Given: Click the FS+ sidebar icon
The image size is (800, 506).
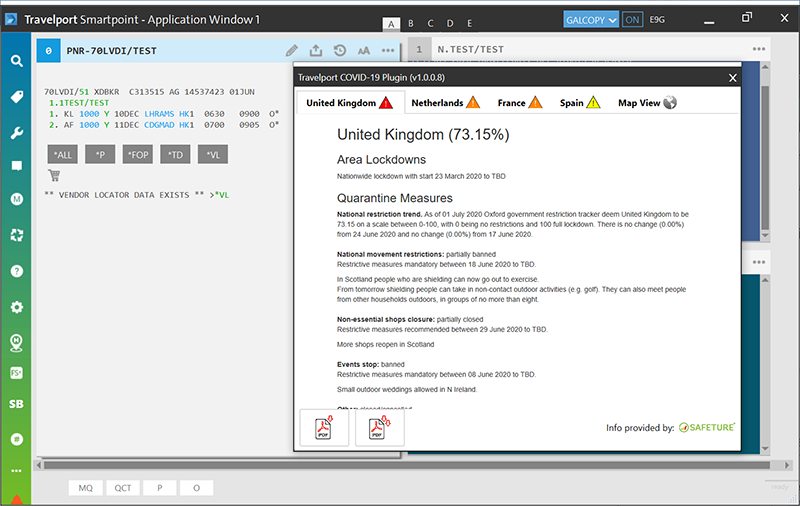Looking at the screenshot, I should [x=16, y=373].
